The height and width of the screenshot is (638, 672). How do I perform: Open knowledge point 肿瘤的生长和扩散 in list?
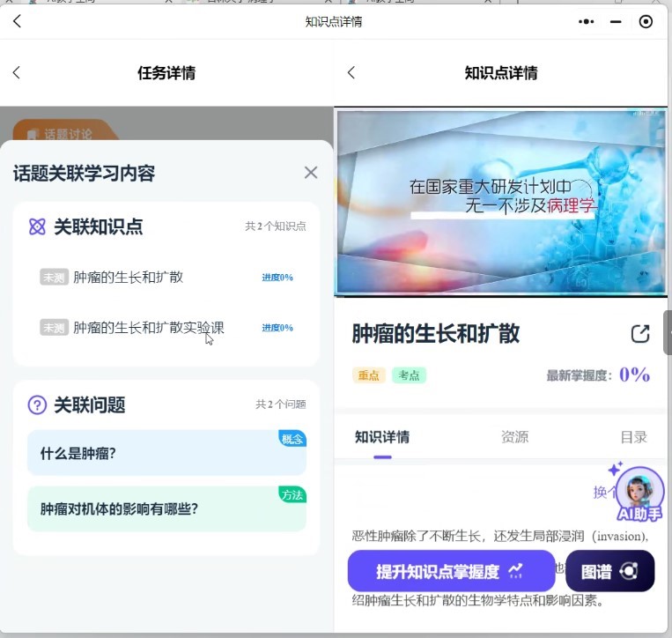click(128, 277)
